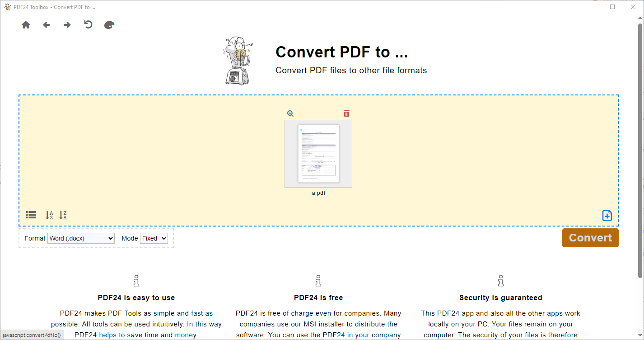Click info icon above PDF24 is free
Screen dimensions: 644x340
point(318,281)
